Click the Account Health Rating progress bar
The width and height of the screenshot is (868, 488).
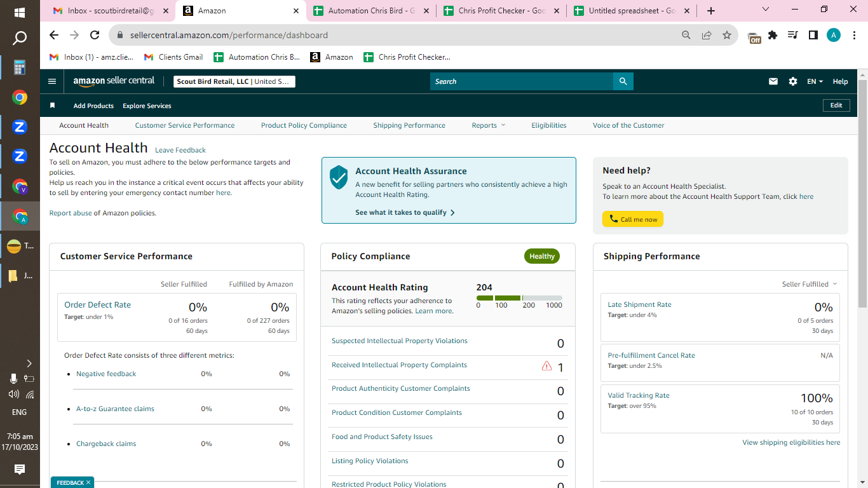pos(519,298)
